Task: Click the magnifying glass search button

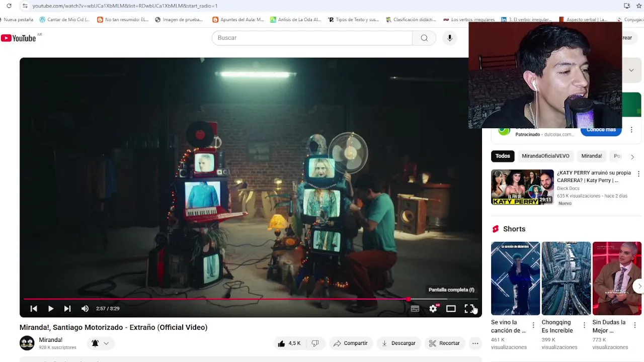Action: coord(424,38)
